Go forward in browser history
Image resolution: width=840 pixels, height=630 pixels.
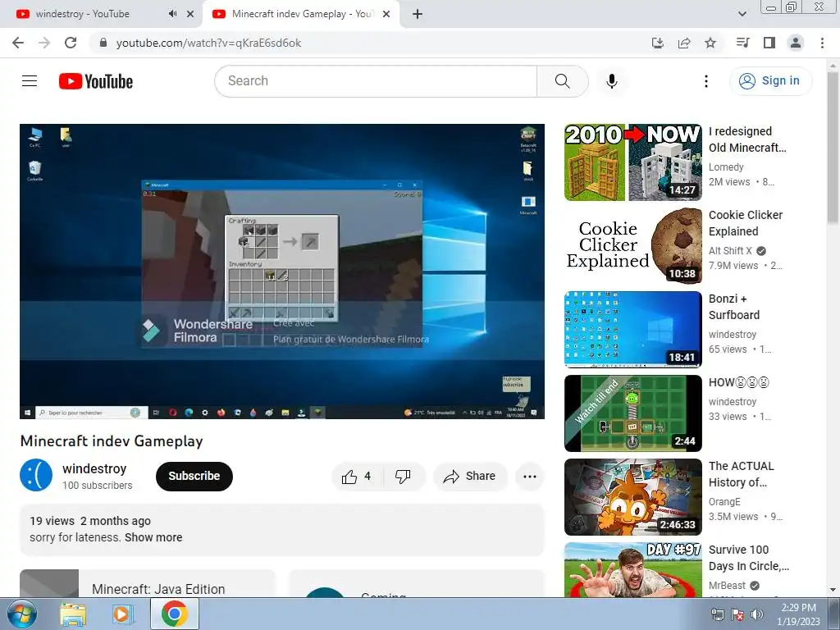click(x=44, y=43)
